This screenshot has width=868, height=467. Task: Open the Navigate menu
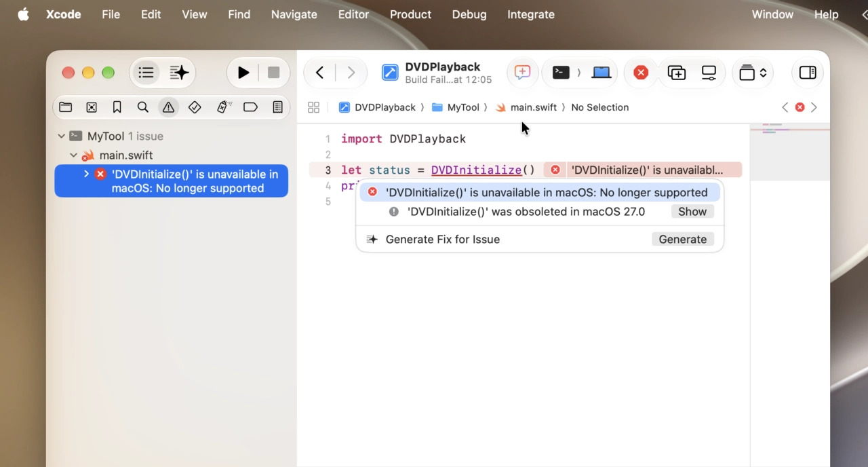coord(294,14)
